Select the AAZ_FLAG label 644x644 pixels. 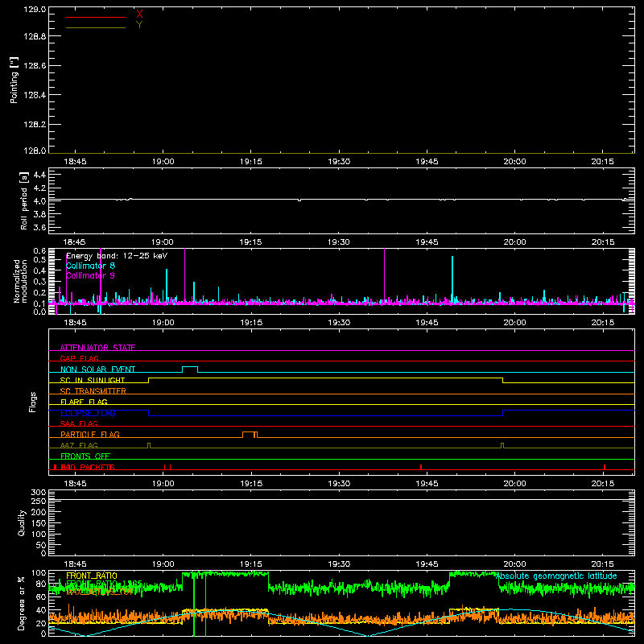(x=79, y=445)
